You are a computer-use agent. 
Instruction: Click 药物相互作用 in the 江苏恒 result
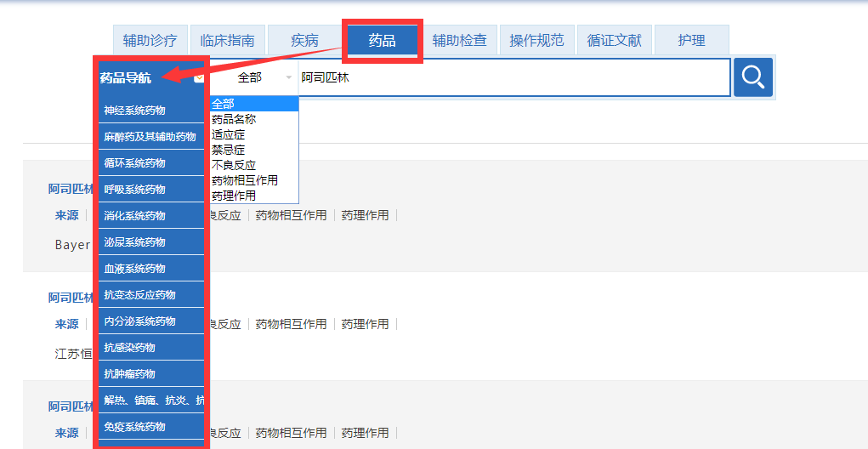(x=292, y=324)
